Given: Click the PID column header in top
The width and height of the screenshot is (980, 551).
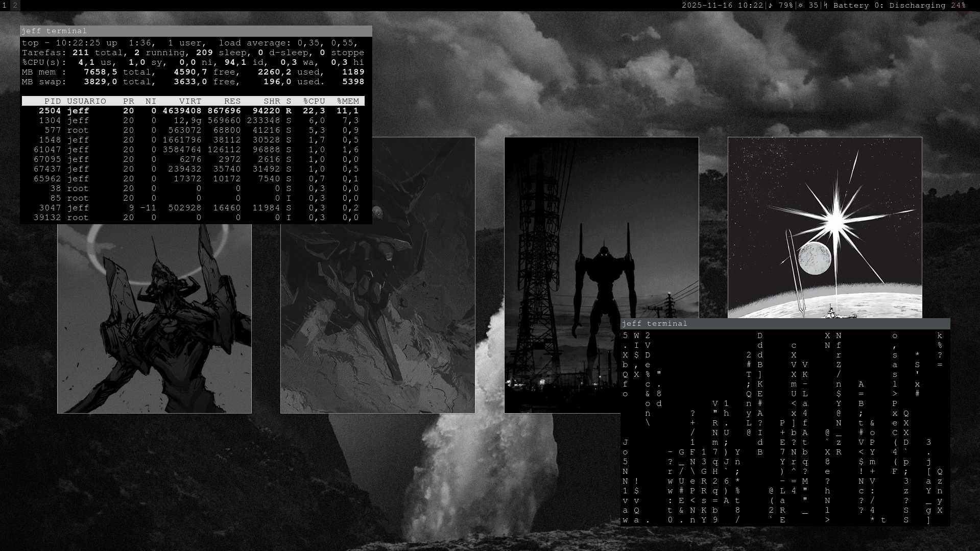Looking at the screenshot, I should click(x=53, y=101).
